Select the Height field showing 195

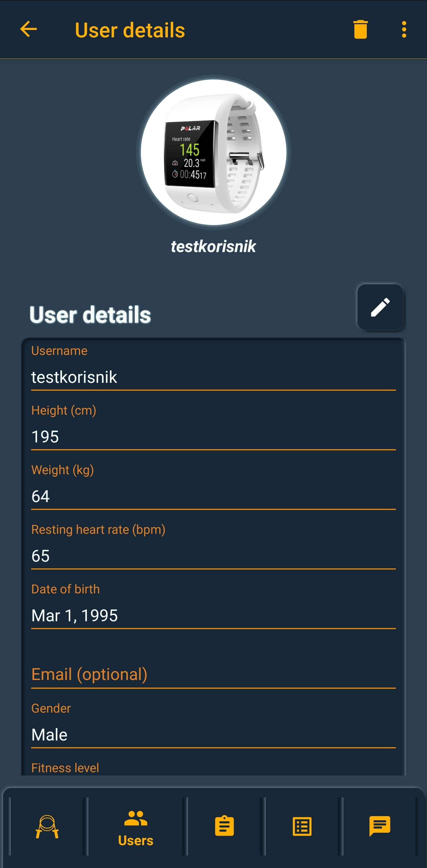213,428
